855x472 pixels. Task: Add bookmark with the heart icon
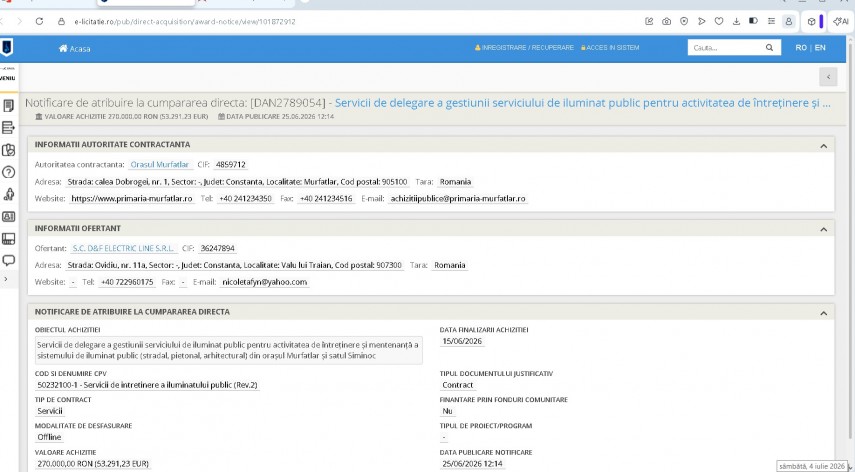(x=719, y=21)
